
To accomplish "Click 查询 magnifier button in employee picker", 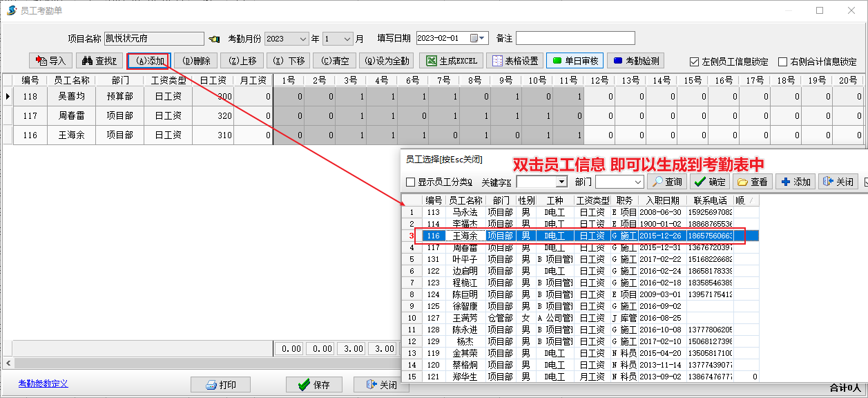I will [666, 182].
